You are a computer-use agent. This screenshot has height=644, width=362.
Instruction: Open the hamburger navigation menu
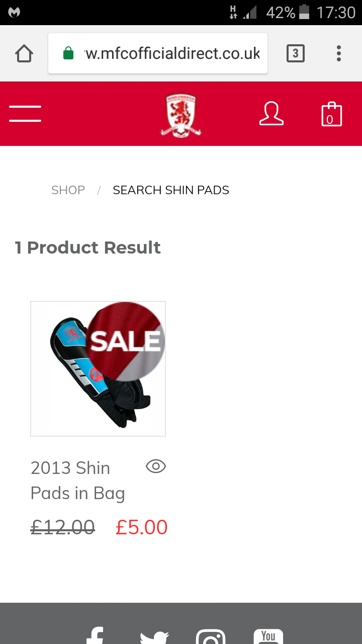pos(25,114)
